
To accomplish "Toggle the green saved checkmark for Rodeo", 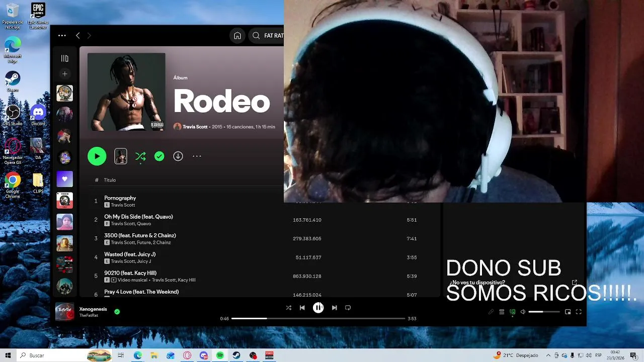I will 159,156.
